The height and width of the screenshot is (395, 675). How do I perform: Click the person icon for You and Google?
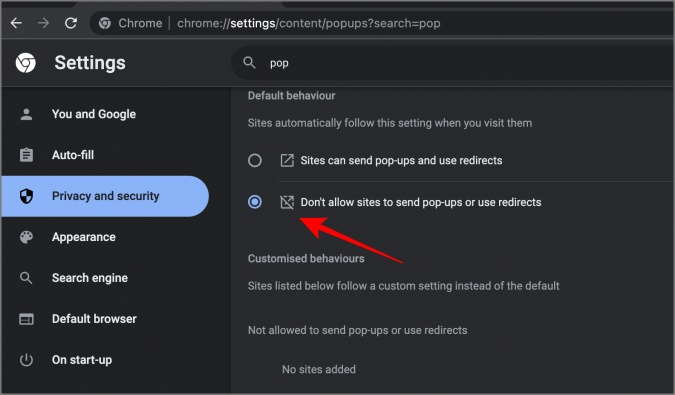(x=26, y=114)
